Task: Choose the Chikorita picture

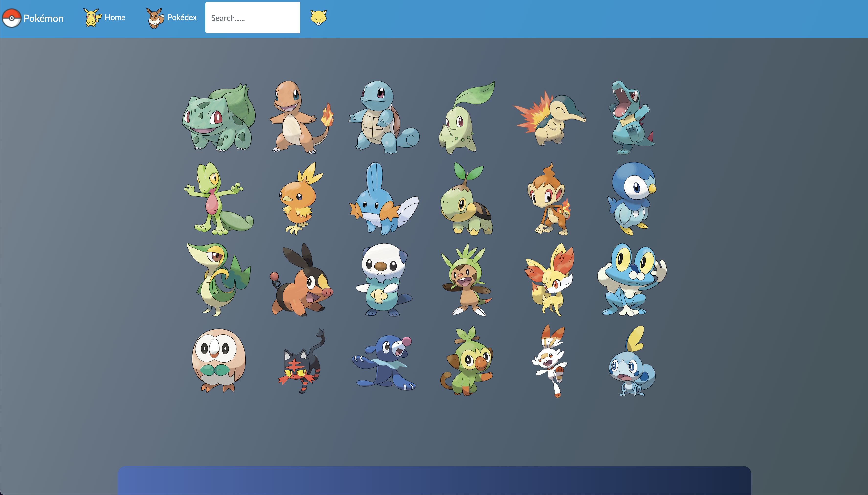Action: click(467, 117)
